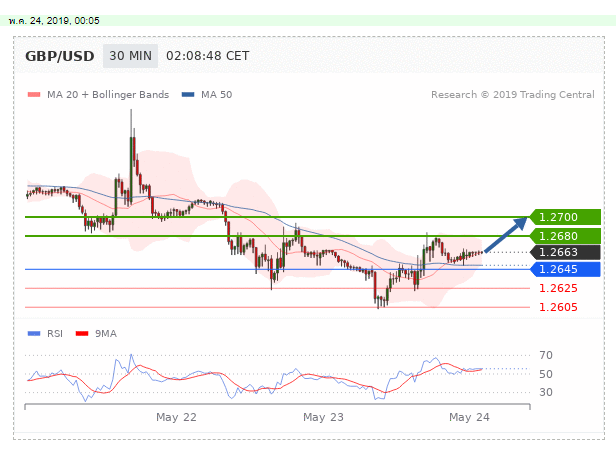Click the RSI 30 level label

coord(546,392)
